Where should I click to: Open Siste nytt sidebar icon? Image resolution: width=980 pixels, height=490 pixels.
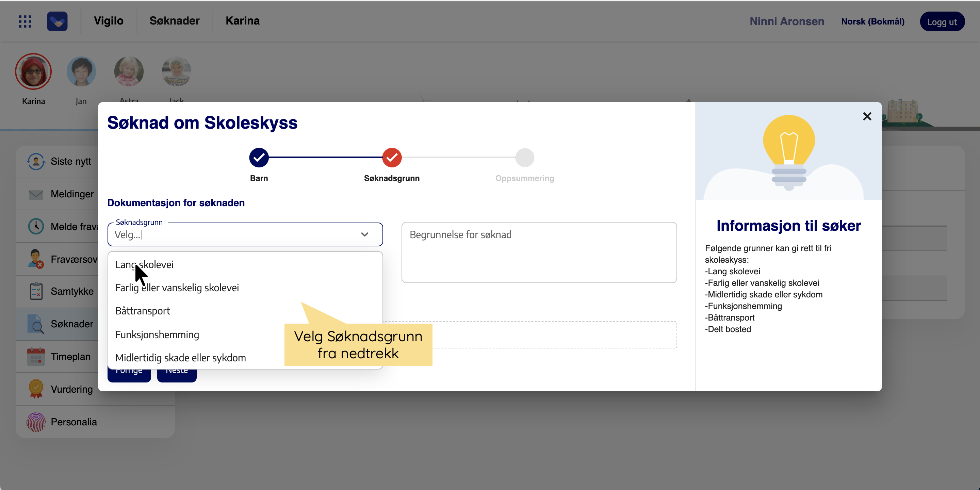tap(36, 161)
